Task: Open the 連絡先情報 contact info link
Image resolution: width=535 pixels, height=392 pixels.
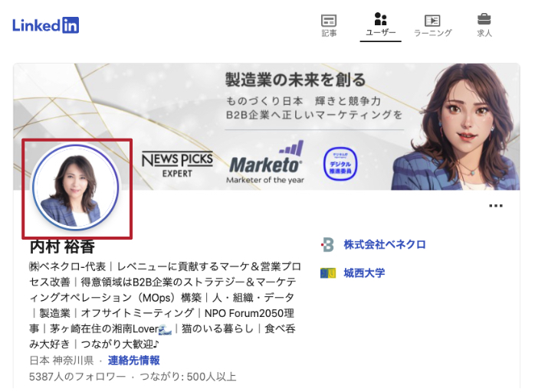Action: coord(133,361)
